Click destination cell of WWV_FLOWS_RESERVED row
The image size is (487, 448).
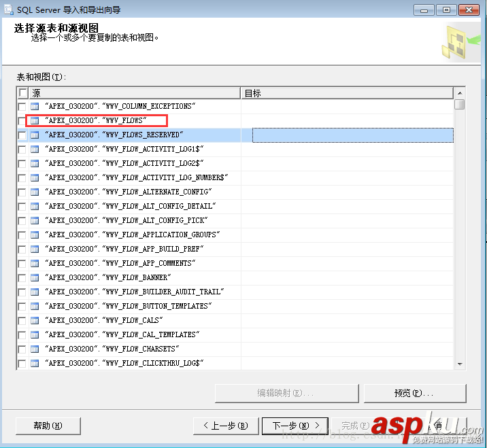(353, 135)
